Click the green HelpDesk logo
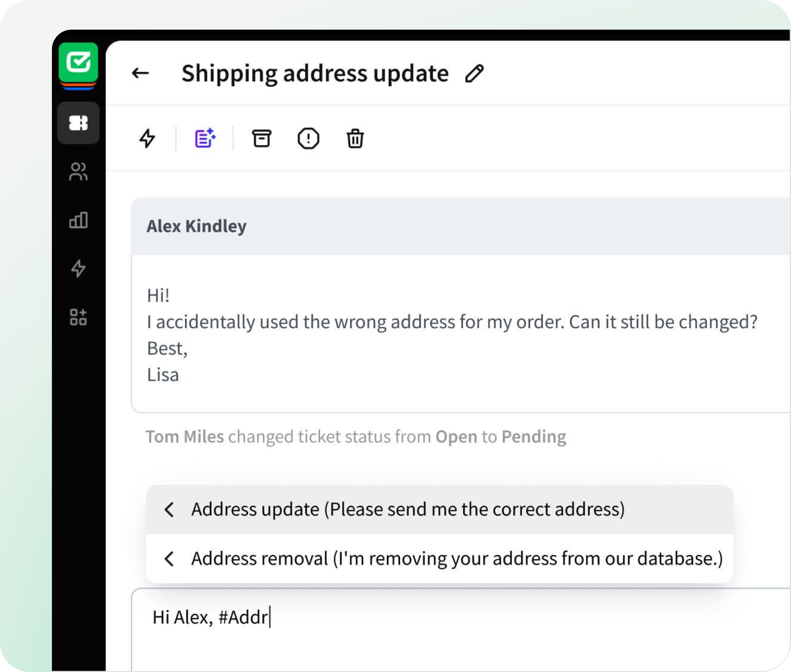This screenshot has height=672, width=791. coord(78,63)
